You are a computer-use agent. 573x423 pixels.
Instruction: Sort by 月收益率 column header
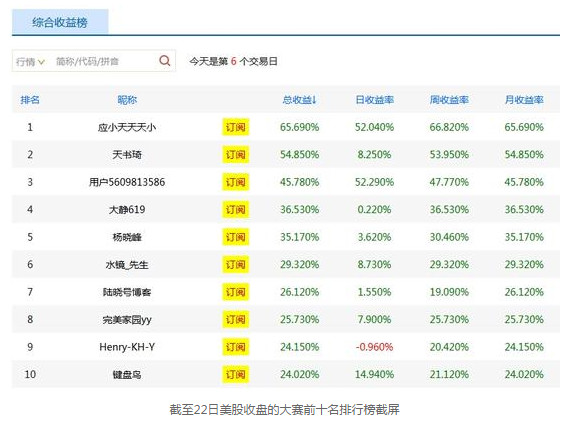tap(524, 100)
